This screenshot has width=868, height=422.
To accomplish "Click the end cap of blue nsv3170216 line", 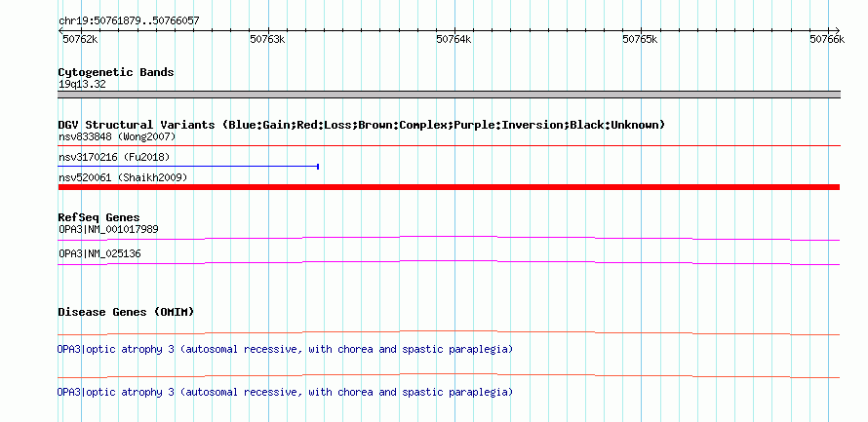I will tap(318, 166).
